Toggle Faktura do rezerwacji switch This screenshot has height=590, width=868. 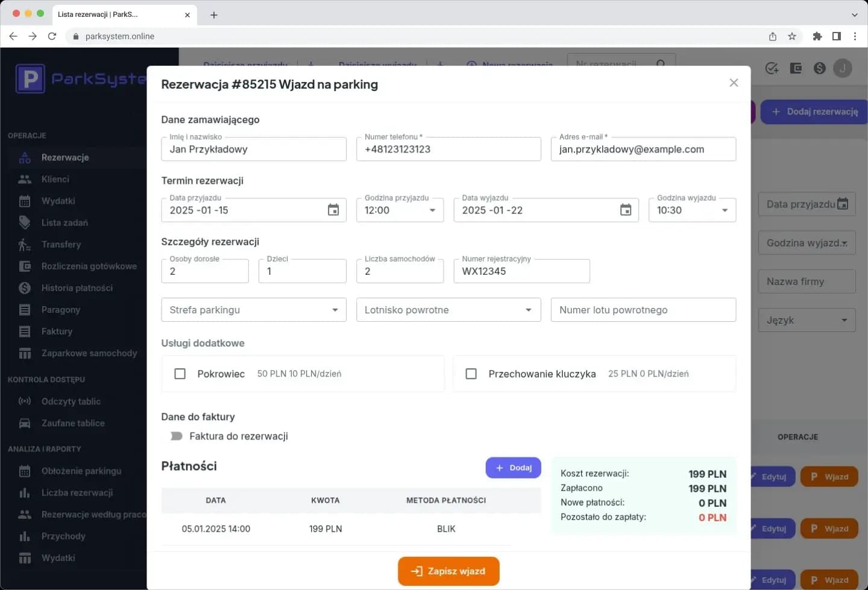(x=176, y=436)
